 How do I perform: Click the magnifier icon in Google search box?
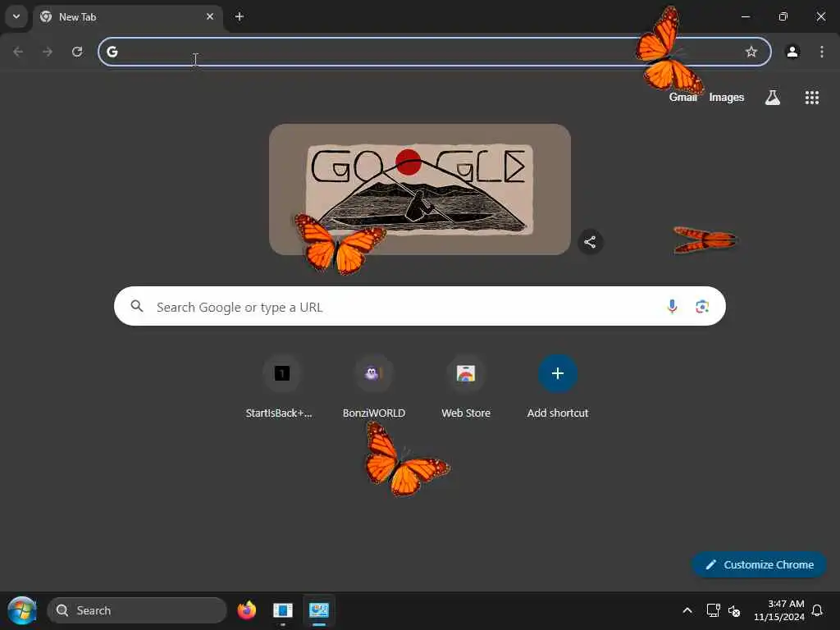137,306
